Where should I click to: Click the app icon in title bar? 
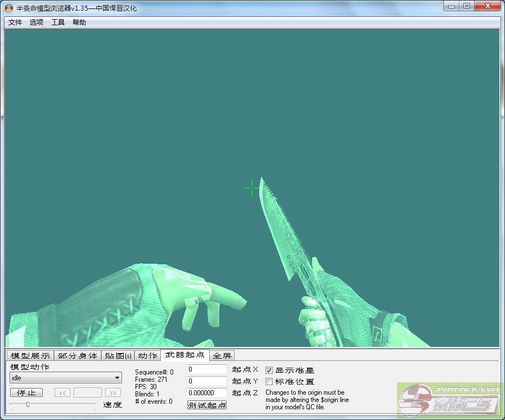pos(8,8)
